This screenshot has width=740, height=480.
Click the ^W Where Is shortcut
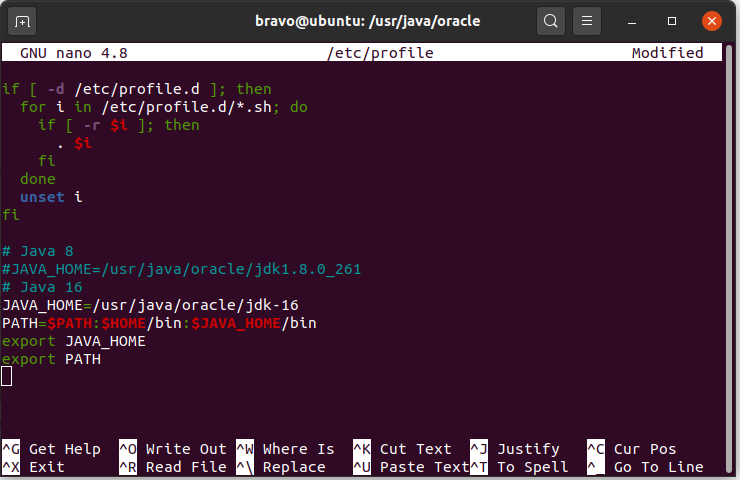coord(285,449)
